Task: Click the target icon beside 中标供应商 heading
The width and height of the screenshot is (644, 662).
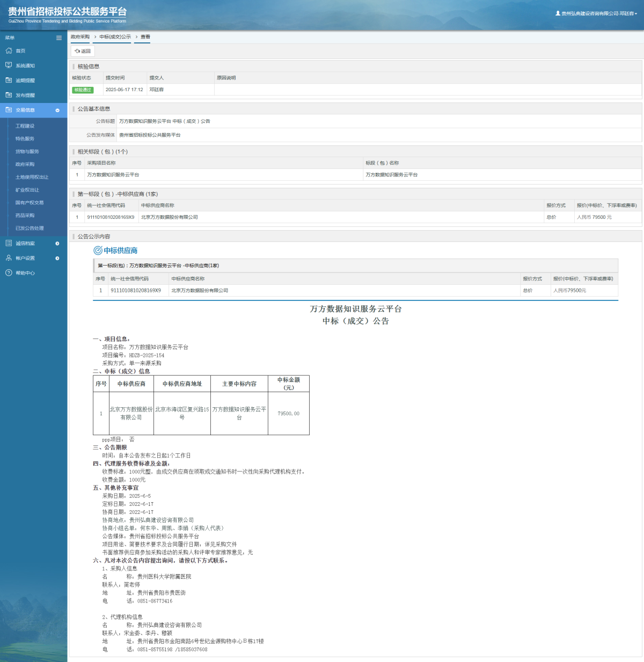Action: tap(98, 251)
